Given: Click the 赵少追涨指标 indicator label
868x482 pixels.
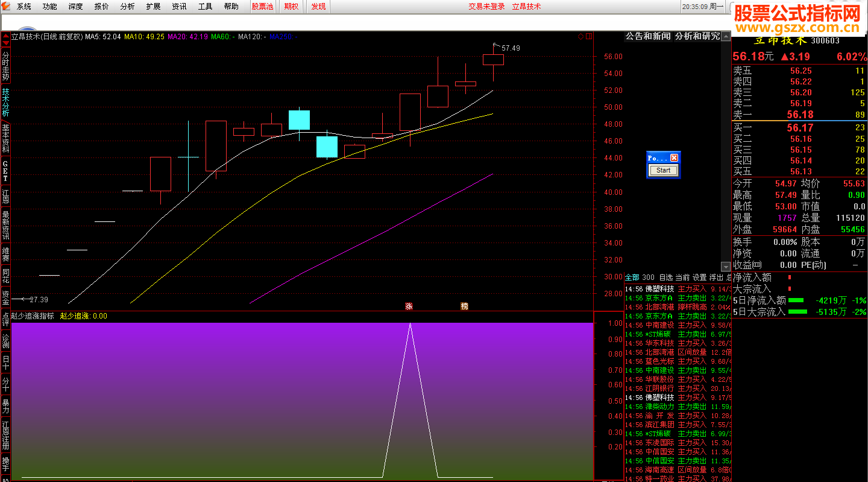Looking at the screenshot, I should (33, 316).
